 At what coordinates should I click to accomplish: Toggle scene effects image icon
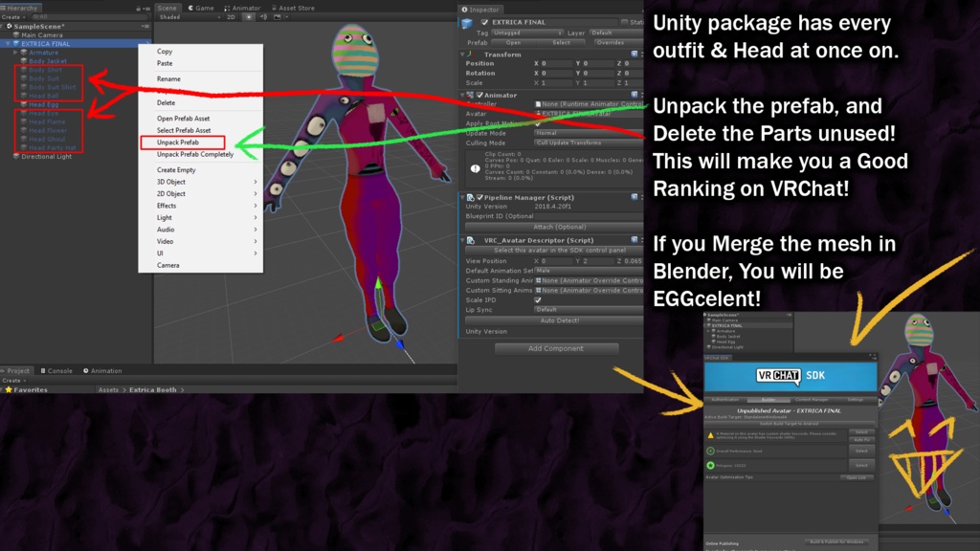[x=278, y=17]
